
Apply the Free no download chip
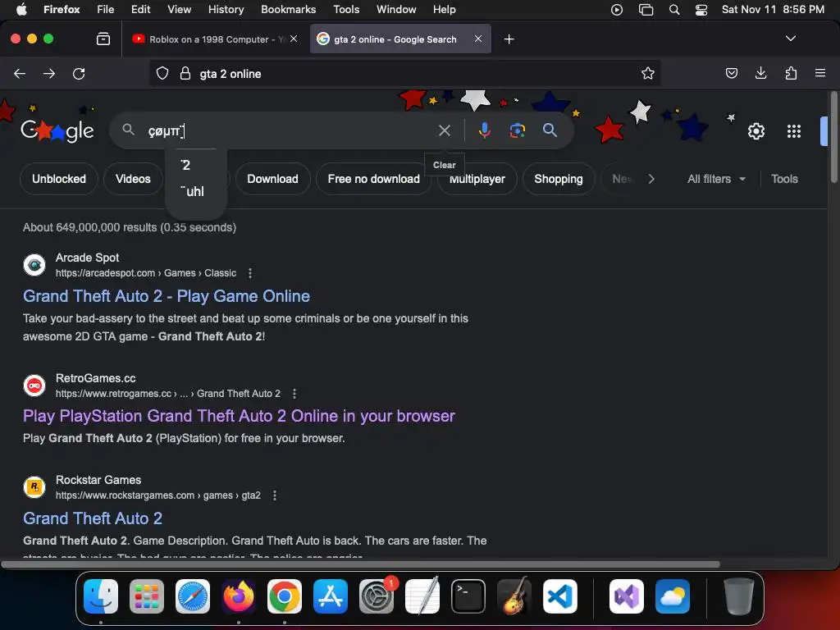373,179
